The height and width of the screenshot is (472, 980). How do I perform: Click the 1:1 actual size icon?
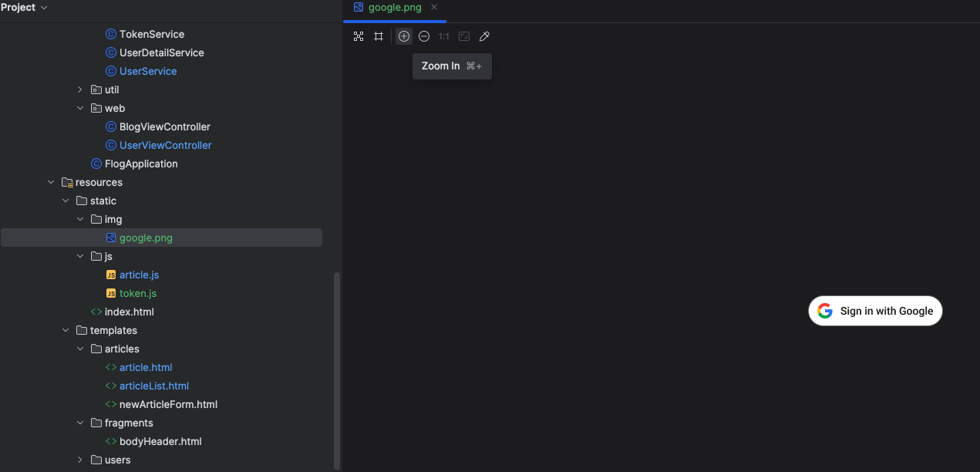444,36
